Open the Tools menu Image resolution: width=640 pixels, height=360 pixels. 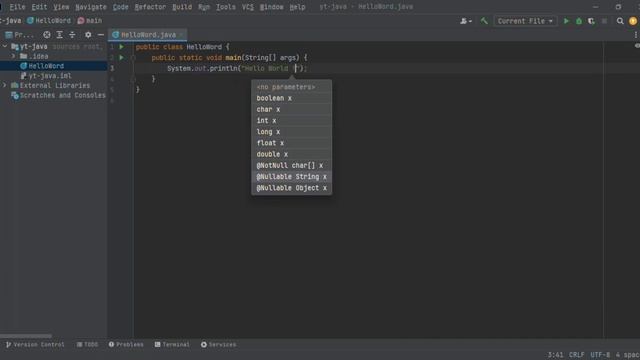[226, 7]
